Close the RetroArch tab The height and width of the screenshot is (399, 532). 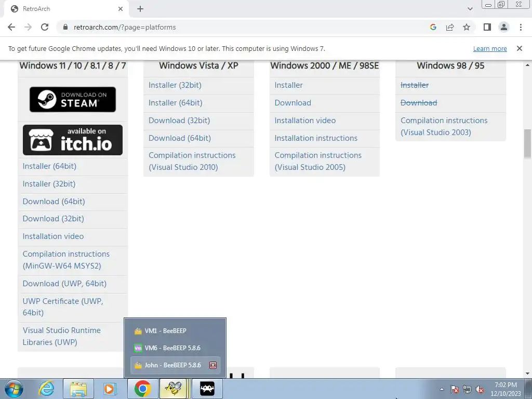pyautogui.click(x=121, y=9)
